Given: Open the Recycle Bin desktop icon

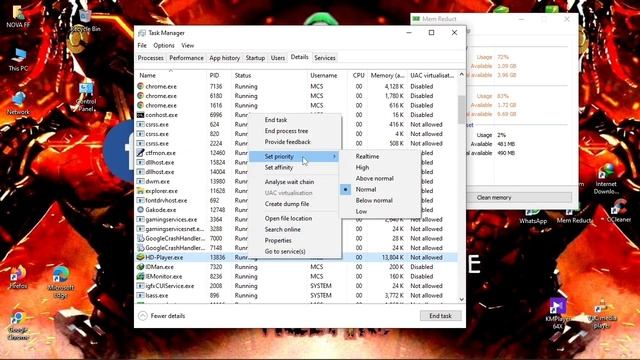Looking at the screenshot, I should tap(84, 20).
